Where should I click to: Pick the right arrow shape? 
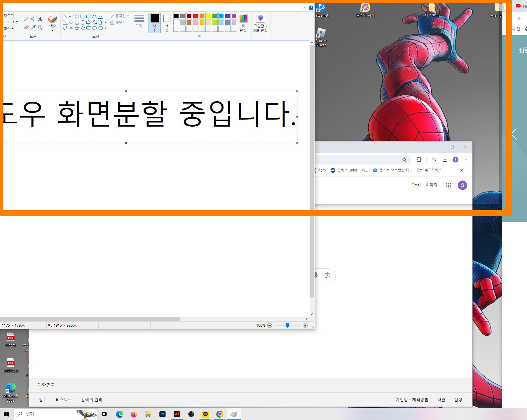click(89, 22)
